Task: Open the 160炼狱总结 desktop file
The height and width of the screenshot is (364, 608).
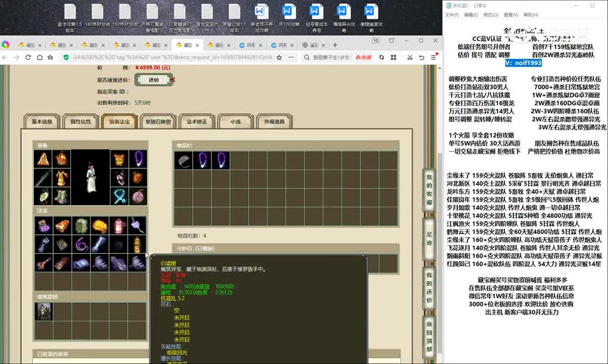Action: (124, 15)
